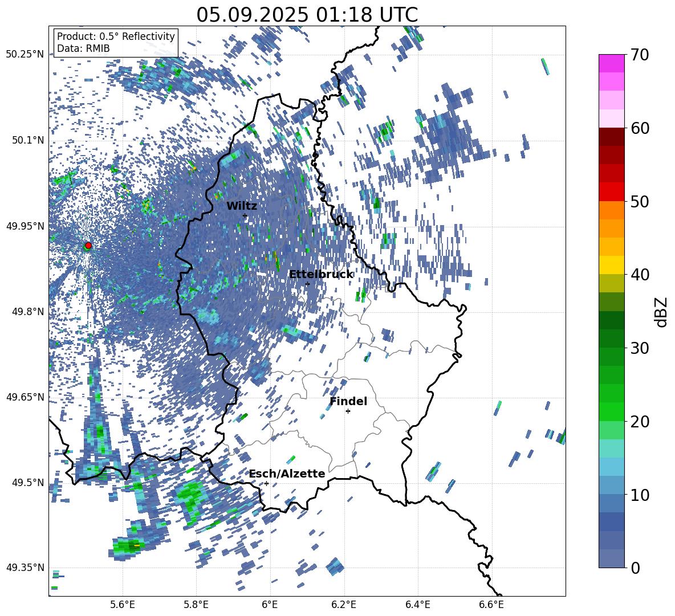The height and width of the screenshot is (616, 675).
Task: Click the magenta top colorbar segment
Action: [x=611, y=63]
